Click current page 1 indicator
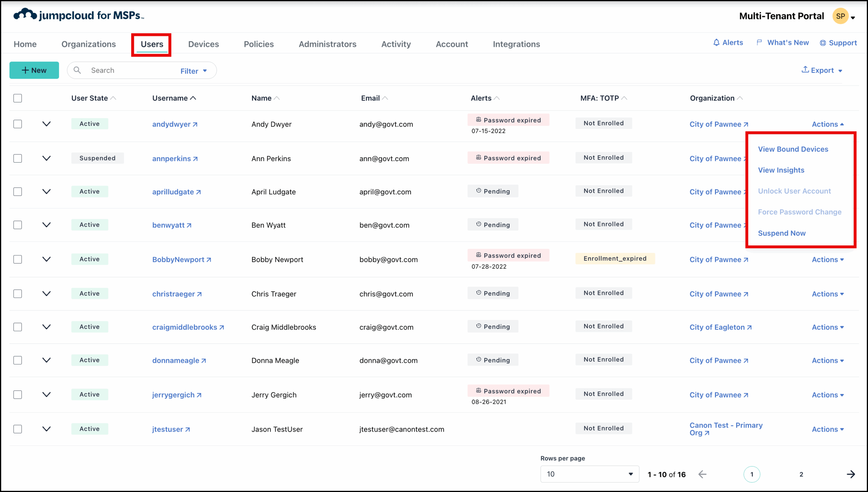This screenshot has width=868, height=492. (752, 474)
